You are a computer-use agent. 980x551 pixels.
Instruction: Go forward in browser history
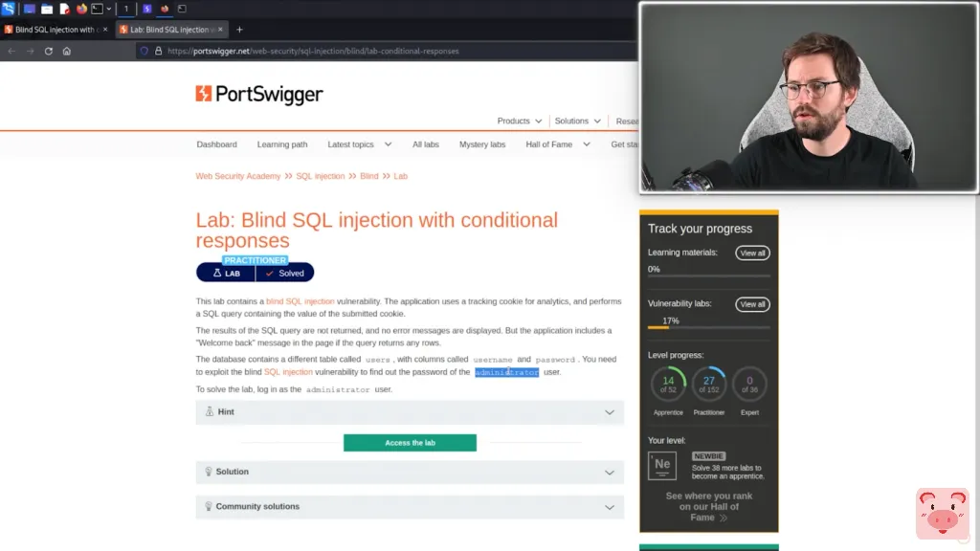point(30,52)
